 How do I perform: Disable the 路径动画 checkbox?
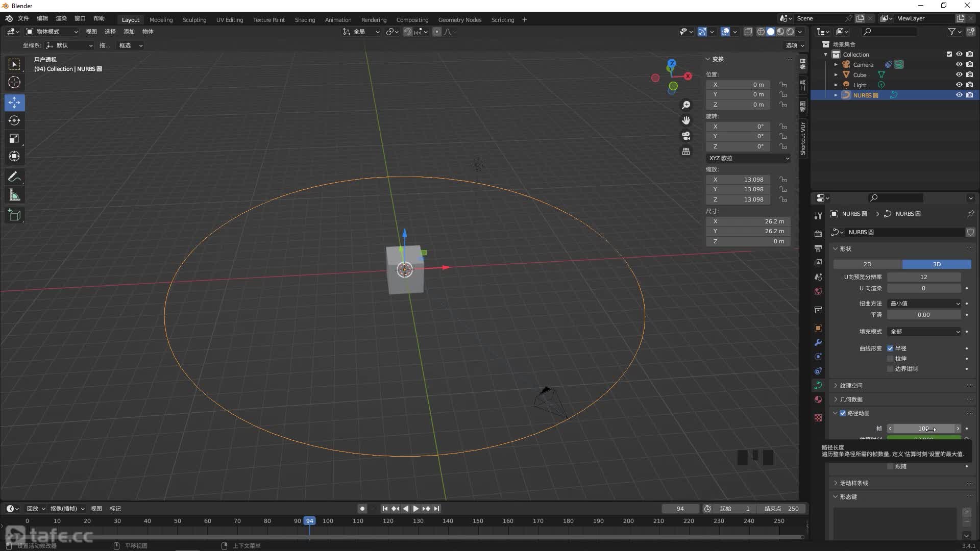843,413
